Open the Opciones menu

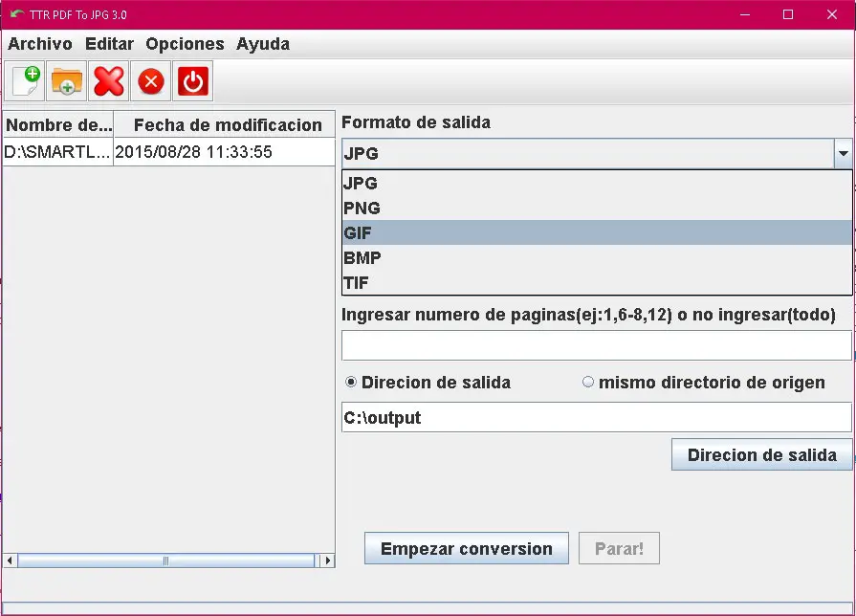(185, 44)
